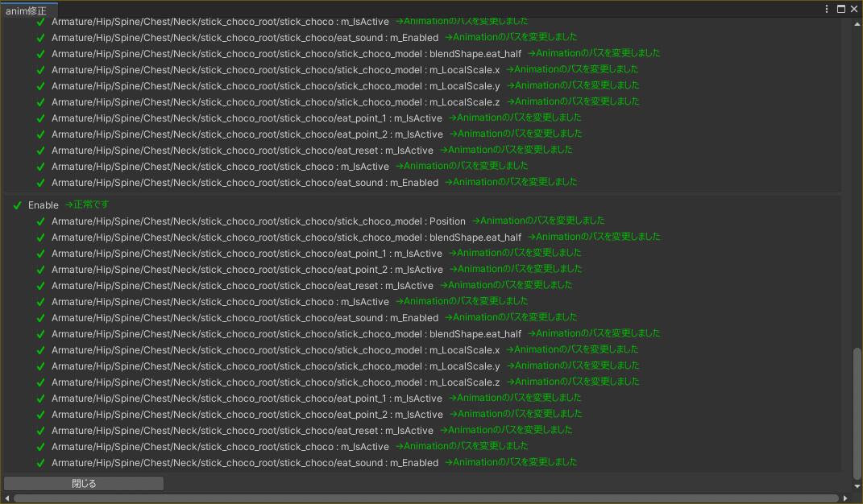Click checkmark of m_LocalScale.z row above Enable
Viewport: 863px width, 504px height.
[x=40, y=101]
